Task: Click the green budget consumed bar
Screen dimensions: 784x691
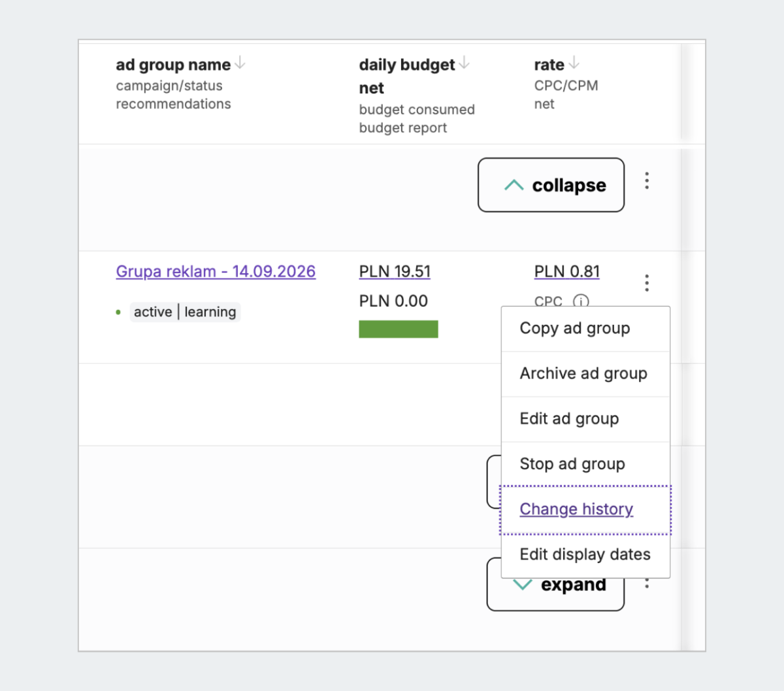Action: click(399, 329)
